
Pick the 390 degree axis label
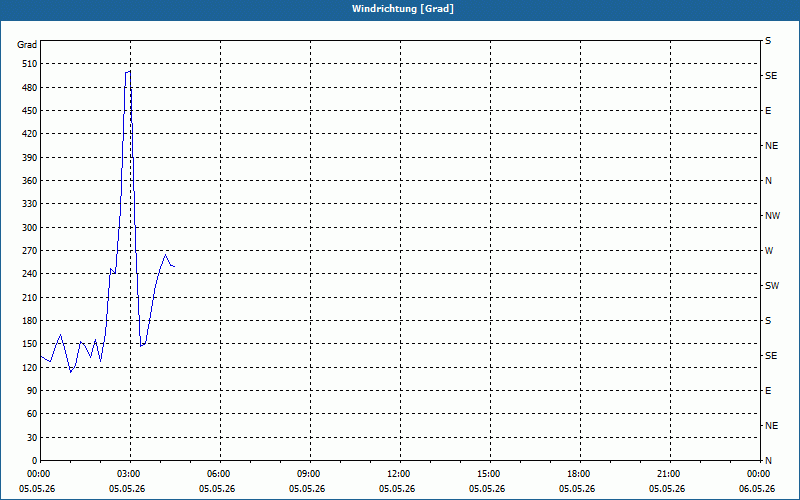point(30,158)
